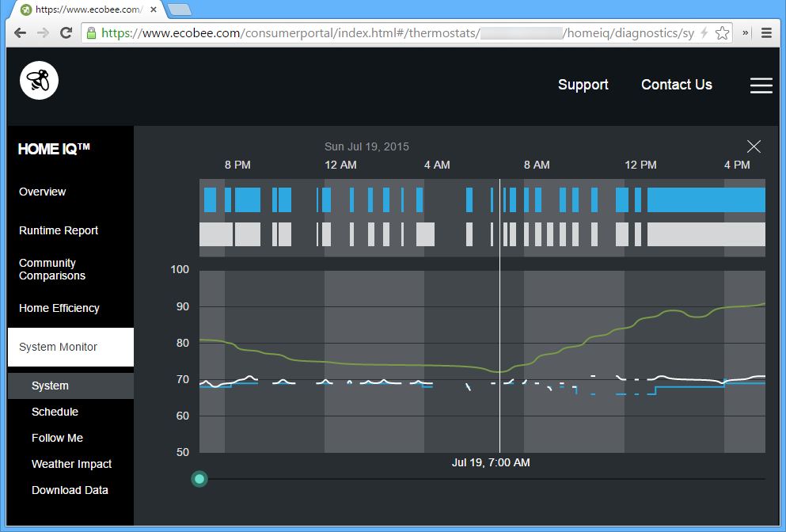This screenshot has height=532, width=786.
Task: Go back using the browser back arrow
Action: pyautogui.click(x=20, y=33)
